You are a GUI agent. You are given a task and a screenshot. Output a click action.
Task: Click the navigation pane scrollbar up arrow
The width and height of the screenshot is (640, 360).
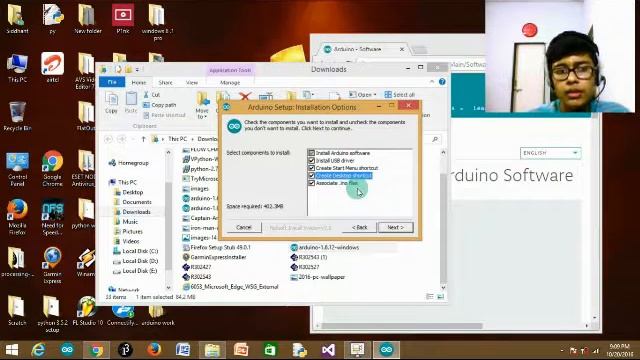(x=169, y=152)
